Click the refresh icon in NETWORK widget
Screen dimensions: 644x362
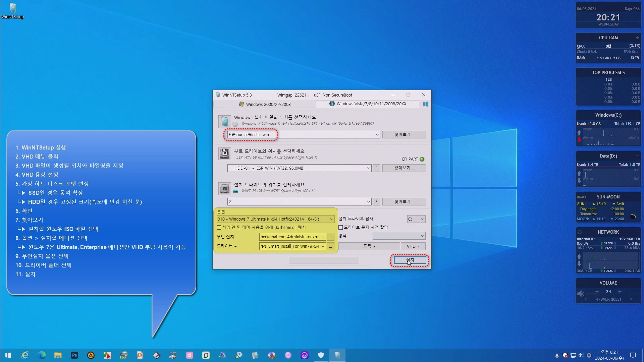[579, 232]
